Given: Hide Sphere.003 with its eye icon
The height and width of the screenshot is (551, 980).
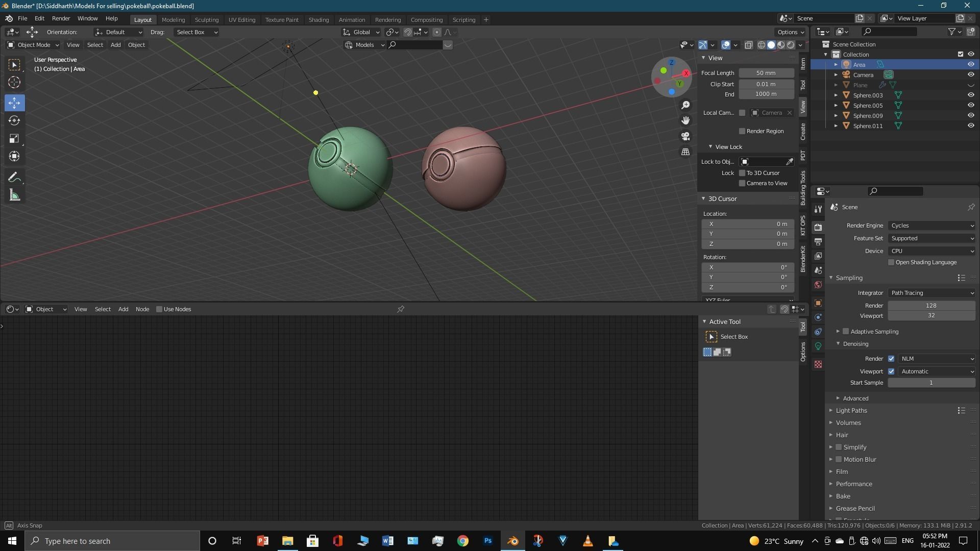Looking at the screenshot, I should pos(971,95).
